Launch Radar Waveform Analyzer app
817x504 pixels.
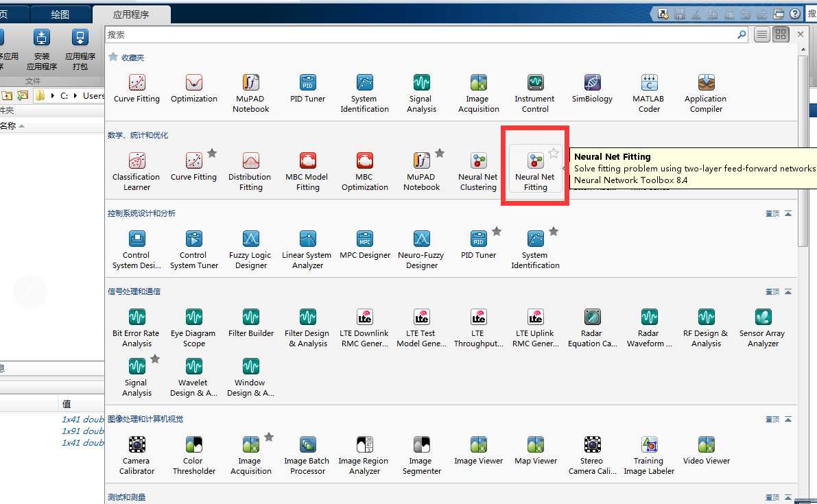click(x=649, y=328)
